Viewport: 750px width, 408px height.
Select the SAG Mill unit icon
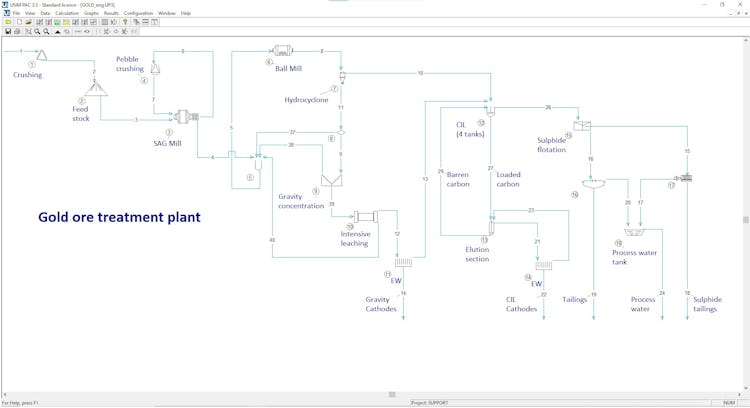tap(186, 116)
